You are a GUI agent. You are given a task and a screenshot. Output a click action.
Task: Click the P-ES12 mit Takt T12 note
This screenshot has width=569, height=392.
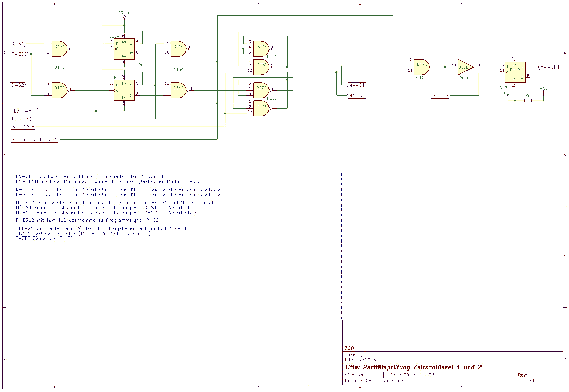coord(87,220)
